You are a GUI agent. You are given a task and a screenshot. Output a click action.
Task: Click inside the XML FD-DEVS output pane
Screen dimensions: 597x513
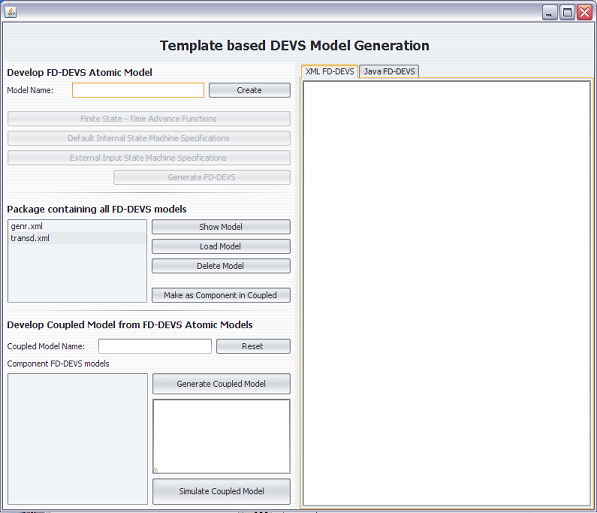click(447, 293)
